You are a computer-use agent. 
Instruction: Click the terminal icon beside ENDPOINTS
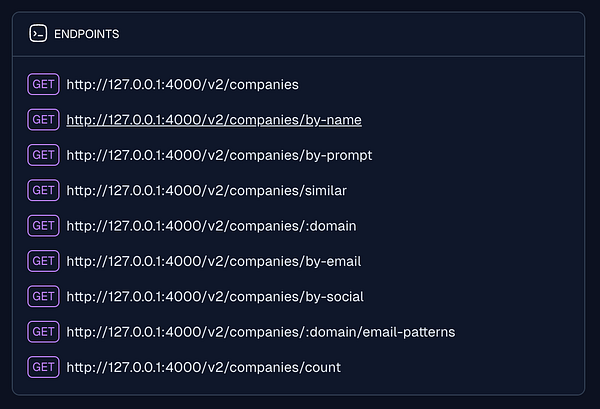[37, 33]
